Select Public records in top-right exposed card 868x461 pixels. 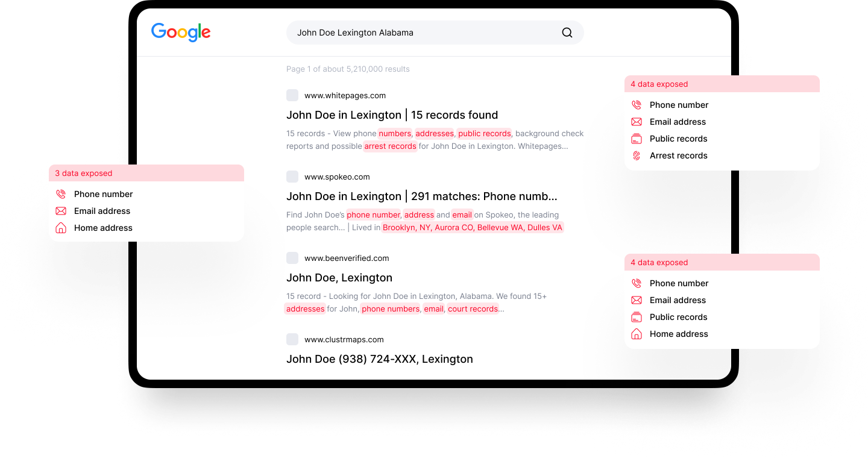click(678, 139)
